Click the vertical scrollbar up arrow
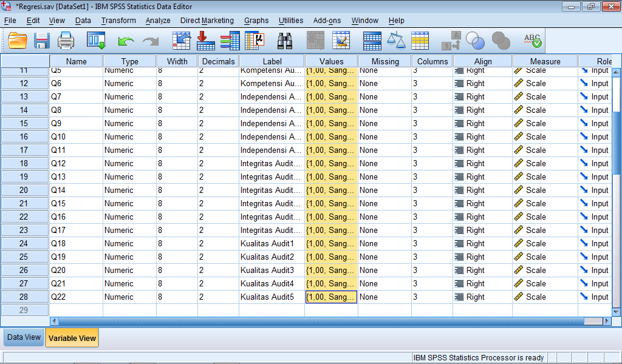The width and height of the screenshot is (622, 364). [616, 72]
